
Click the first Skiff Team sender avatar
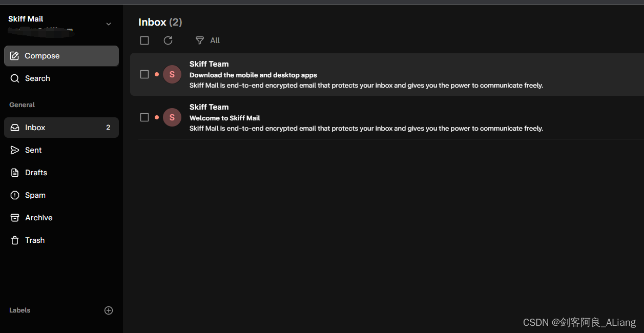[172, 74]
